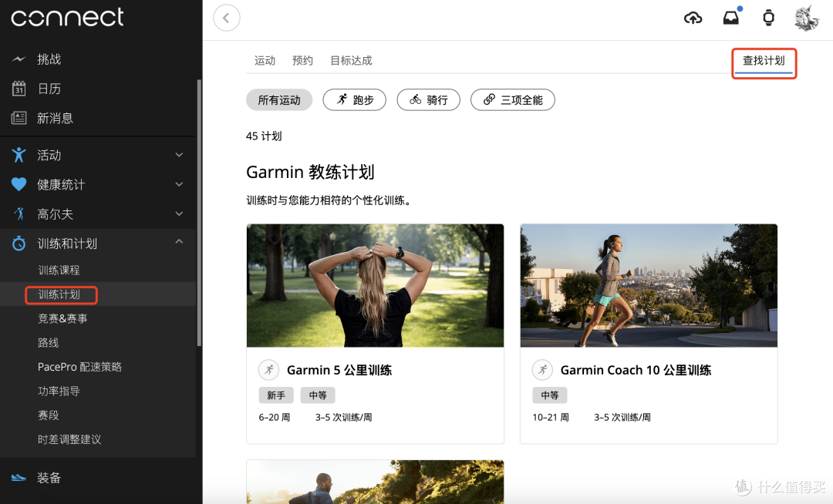Click the Garmin Connect logo
This screenshot has width=833, height=504.
[67, 17]
